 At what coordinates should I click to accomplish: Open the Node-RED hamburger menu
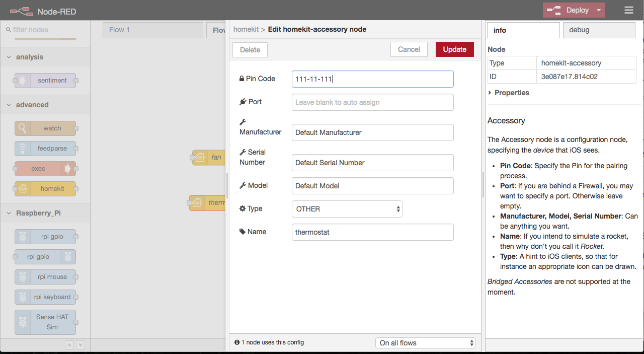pos(629,10)
